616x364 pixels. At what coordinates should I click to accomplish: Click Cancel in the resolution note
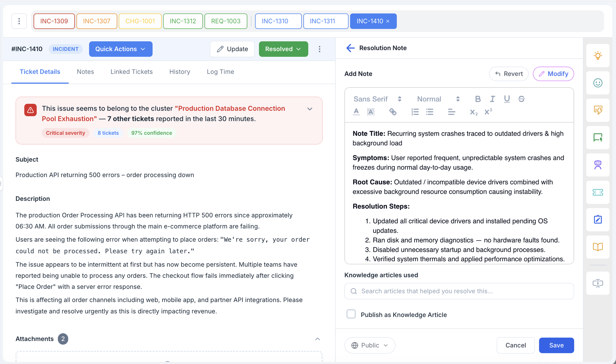(516, 345)
